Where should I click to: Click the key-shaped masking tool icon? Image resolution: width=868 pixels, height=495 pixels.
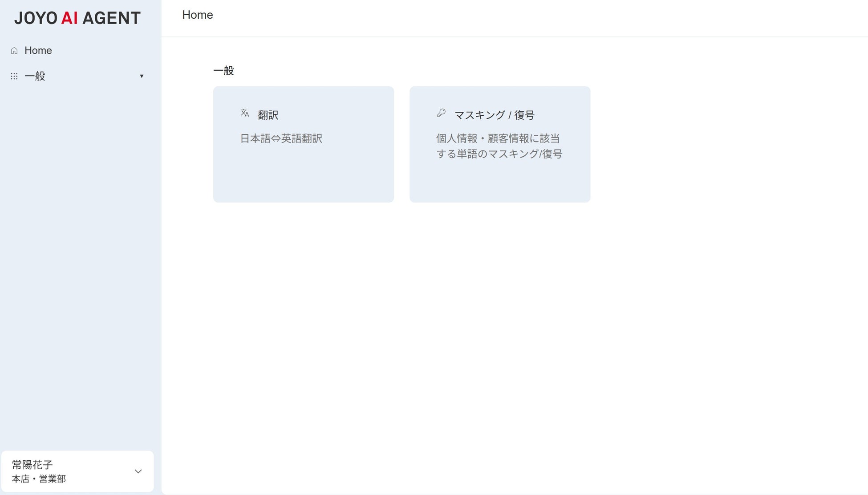click(441, 114)
